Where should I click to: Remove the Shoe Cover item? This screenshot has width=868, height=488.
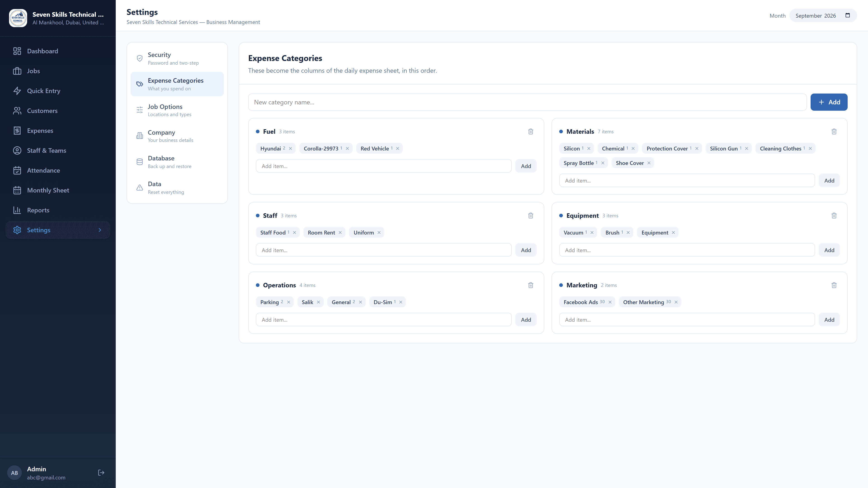pos(649,163)
